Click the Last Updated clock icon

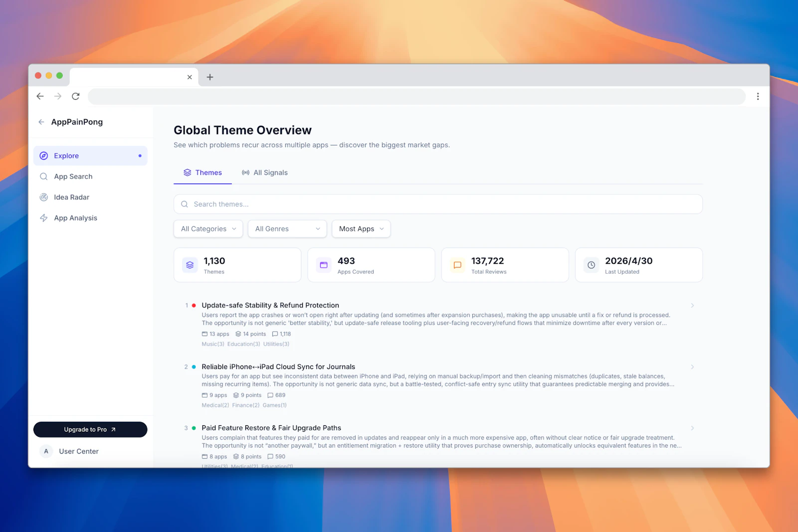coord(591,265)
